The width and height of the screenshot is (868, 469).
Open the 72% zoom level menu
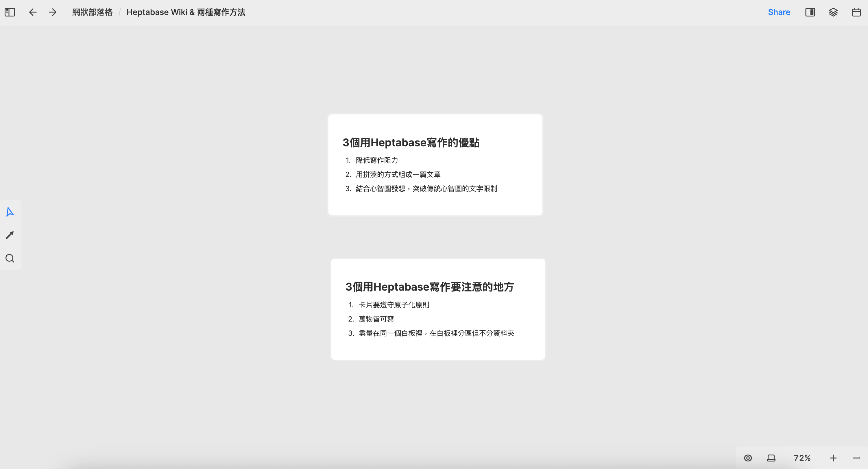pos(802,458)
